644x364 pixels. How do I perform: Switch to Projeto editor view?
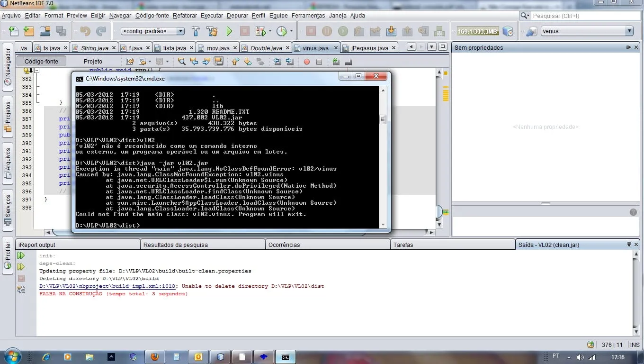click(93, 61)
